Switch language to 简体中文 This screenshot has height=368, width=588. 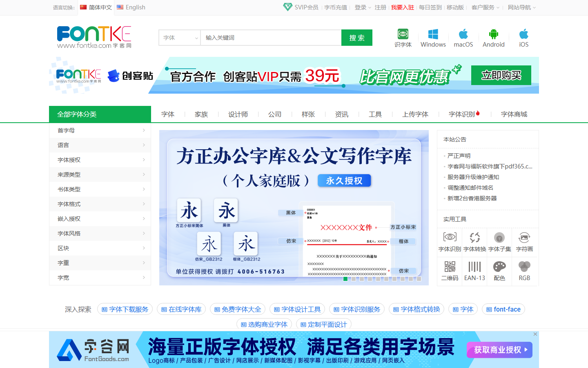point(96,7)
